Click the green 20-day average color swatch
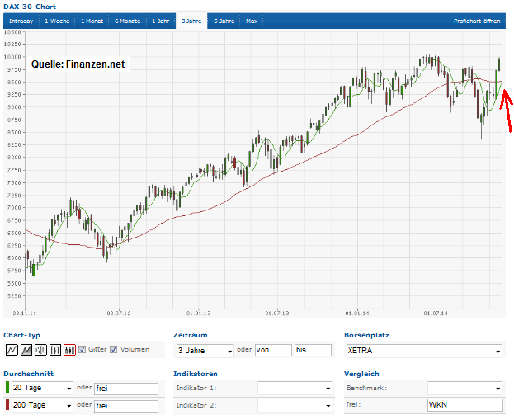This screenshot has width=514, height=420. [7, 388]
